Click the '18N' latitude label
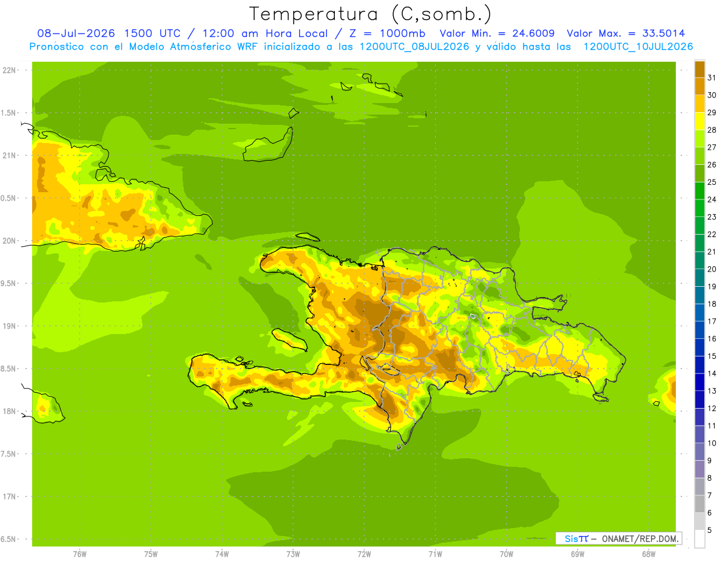This screenshot has width=728, height=562. tap(9, 412)
